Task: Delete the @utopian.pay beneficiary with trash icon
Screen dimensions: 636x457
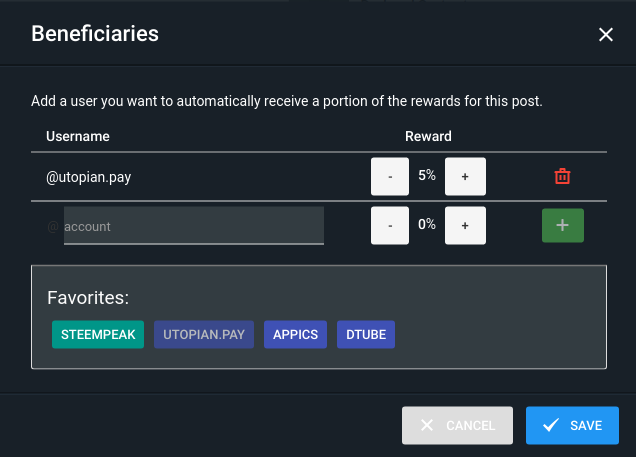Action: 563,177
